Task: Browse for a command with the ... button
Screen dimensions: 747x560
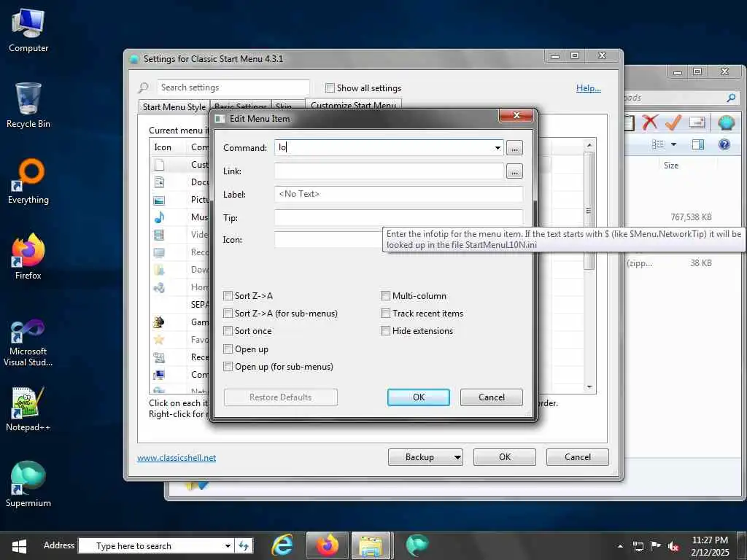Action: click(x=514, y=147)
